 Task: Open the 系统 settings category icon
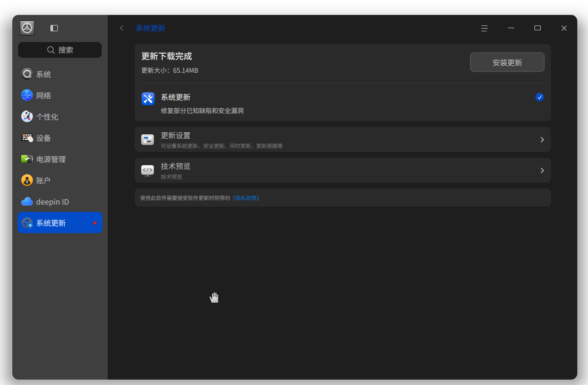(27, 74)
